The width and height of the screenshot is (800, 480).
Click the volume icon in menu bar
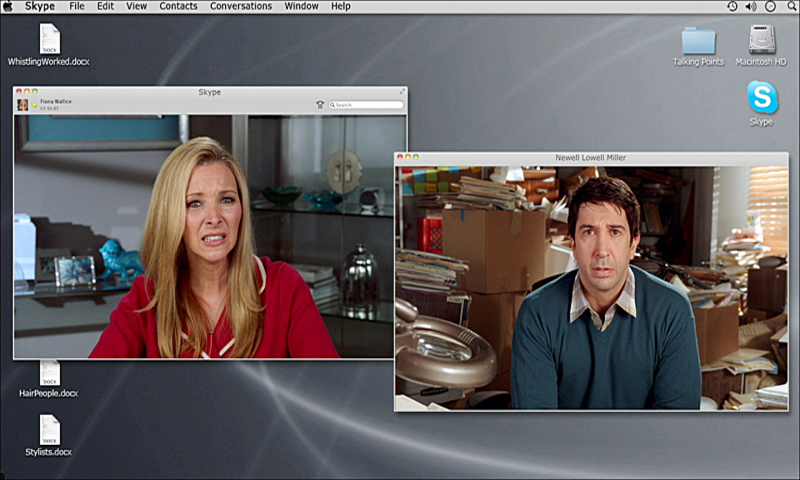750,6
